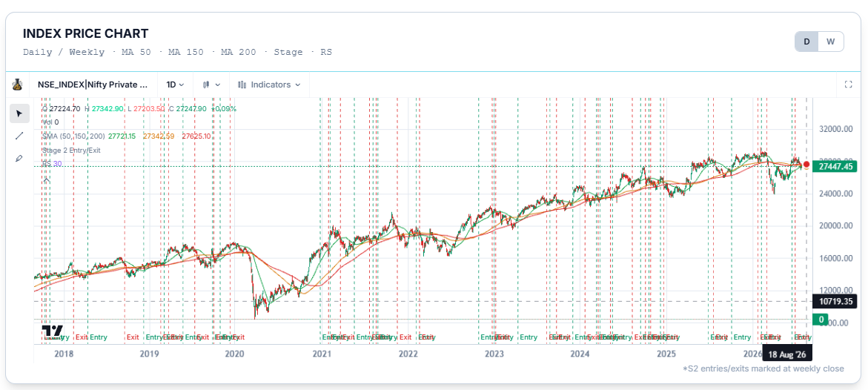
Task: Open the Indicators dropdown menu
Action: pos(269,85)
